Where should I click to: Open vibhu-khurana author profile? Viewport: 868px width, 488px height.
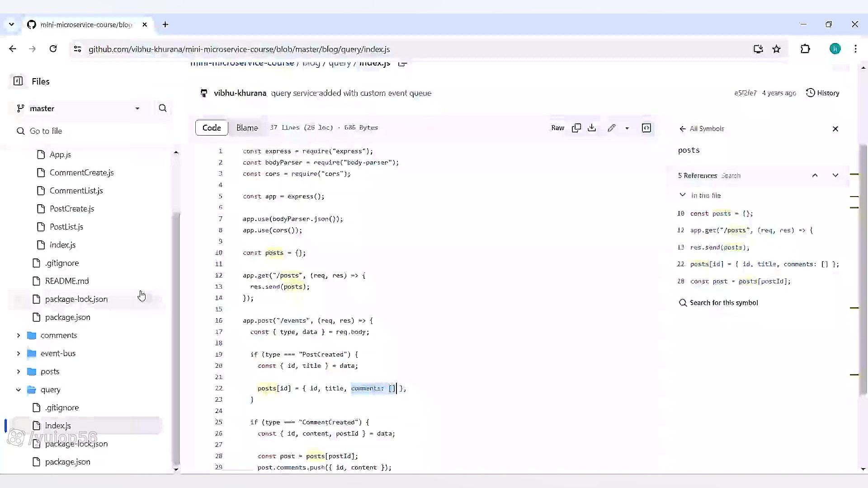[x=240, y=93]
